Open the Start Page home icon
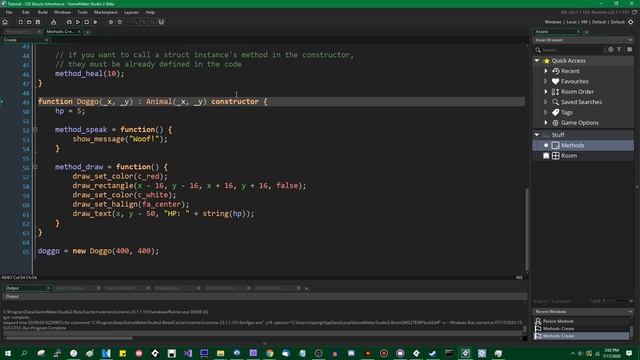This screenshot has width=640, height=360. coord(5,22)
